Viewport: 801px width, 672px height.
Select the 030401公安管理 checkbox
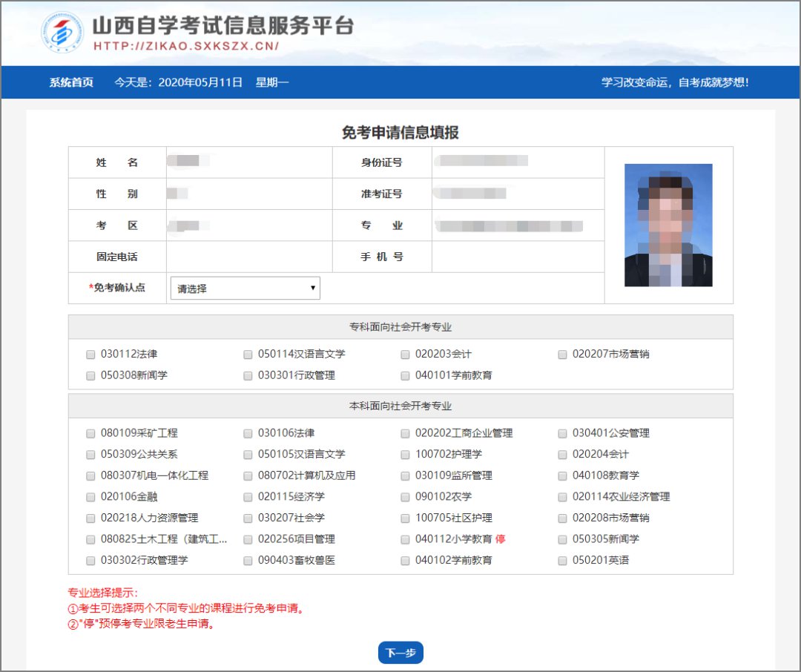[563, 433]
